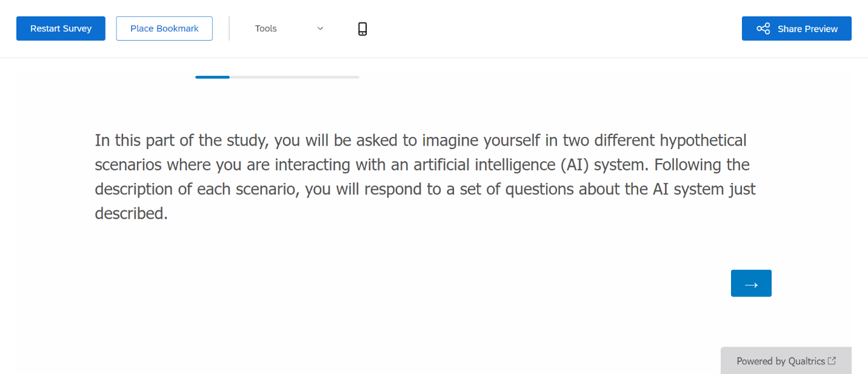Click the external link icon beside Qualtrics
This screenshot has height=374, width=868.
[832, 361]
